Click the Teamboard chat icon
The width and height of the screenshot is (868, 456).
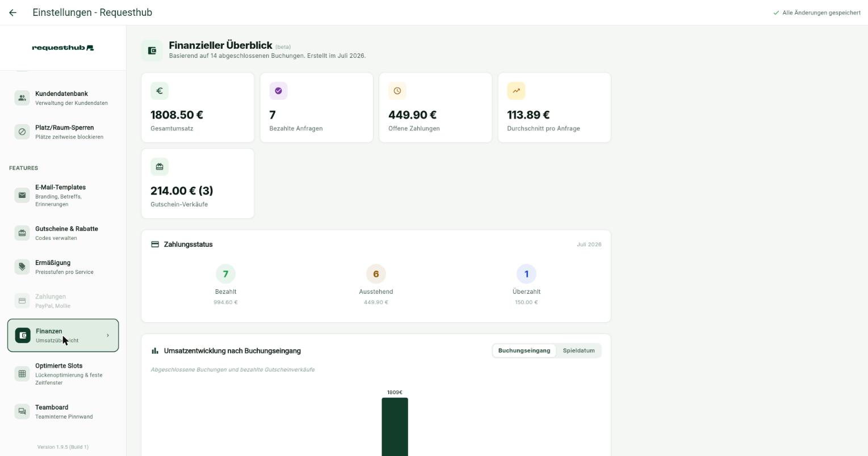click(x=22, y=412)
